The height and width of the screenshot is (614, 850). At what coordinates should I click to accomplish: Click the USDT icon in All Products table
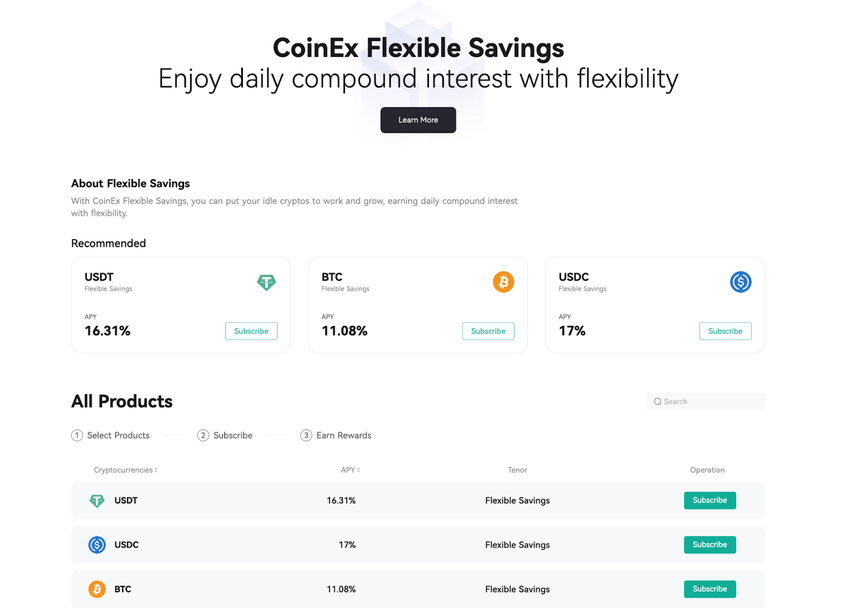tap(97, 500)
